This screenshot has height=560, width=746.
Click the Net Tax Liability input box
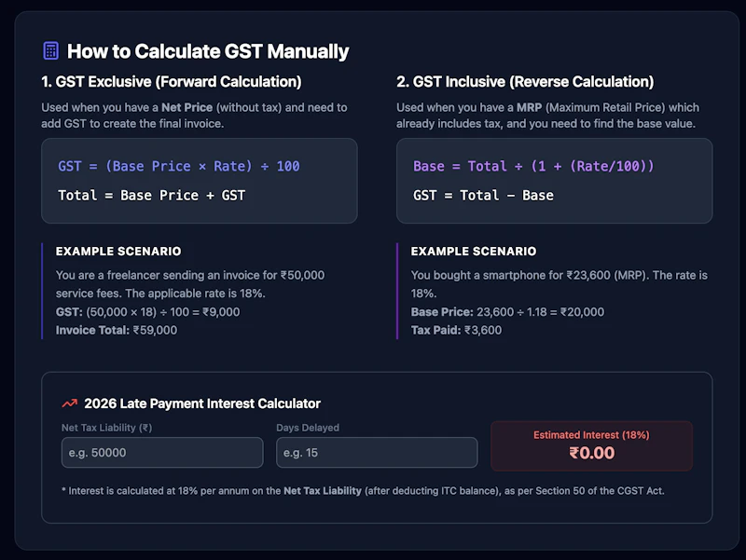[x=161, y=452]
